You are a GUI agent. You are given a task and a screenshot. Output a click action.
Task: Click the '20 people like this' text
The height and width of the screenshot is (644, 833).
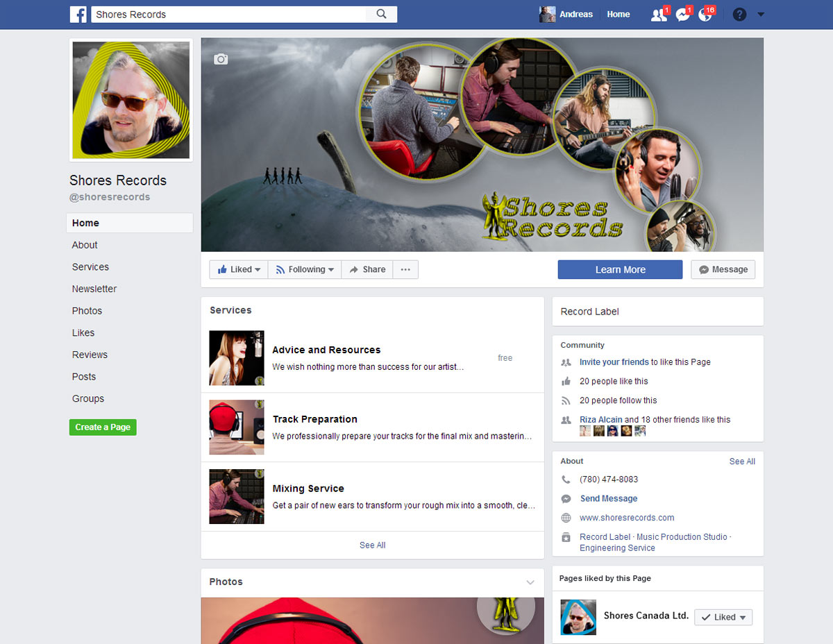(x=614, y=381)
